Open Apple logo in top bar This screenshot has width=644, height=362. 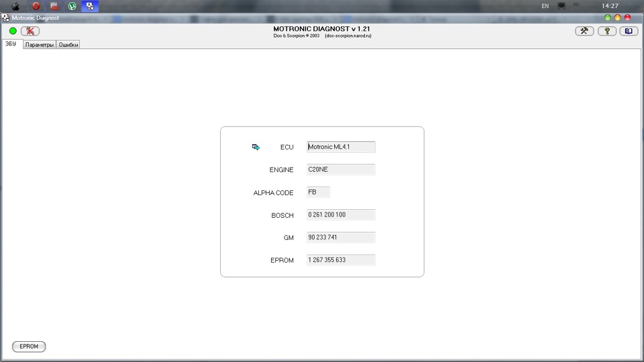tap(15, 6)
